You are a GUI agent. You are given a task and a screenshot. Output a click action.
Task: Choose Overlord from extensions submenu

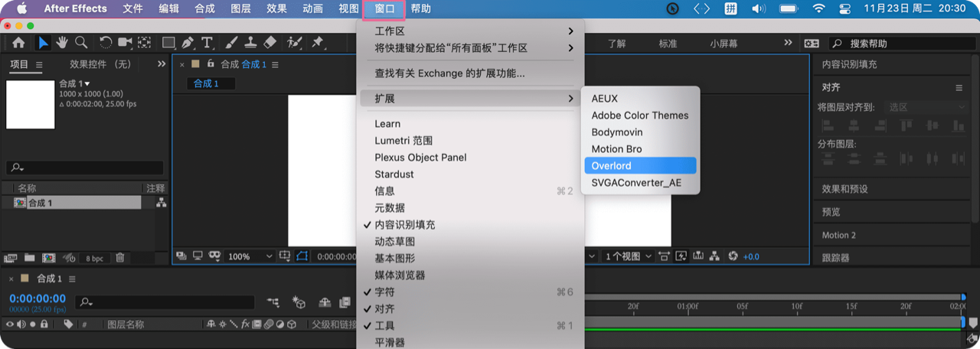coord(640,166)
